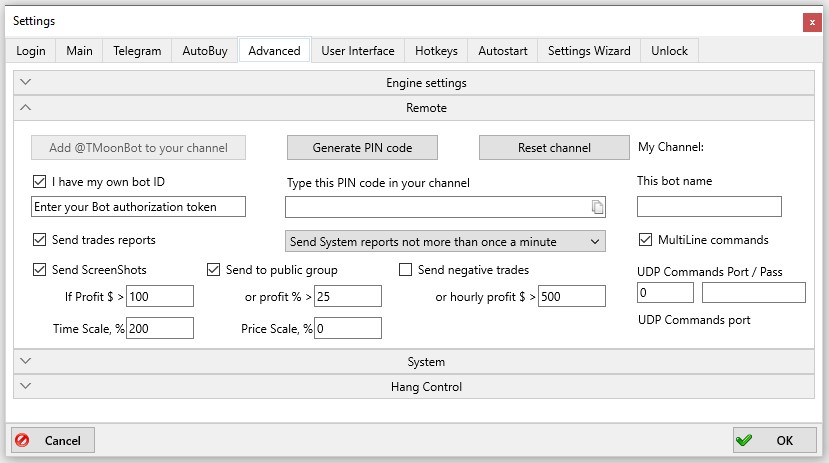Uncheck Send ScreenShots option
The width and height of the screenshot is (829, 463).
pos(40,269)
